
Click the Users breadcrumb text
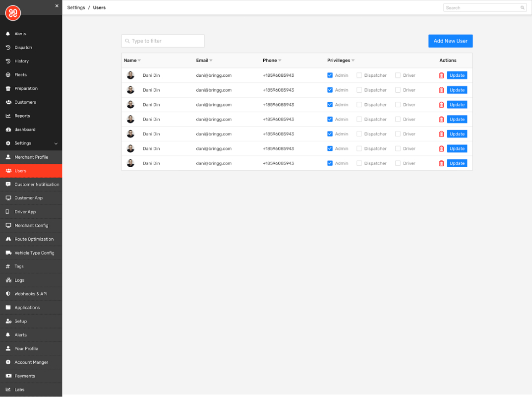[100, 7]
